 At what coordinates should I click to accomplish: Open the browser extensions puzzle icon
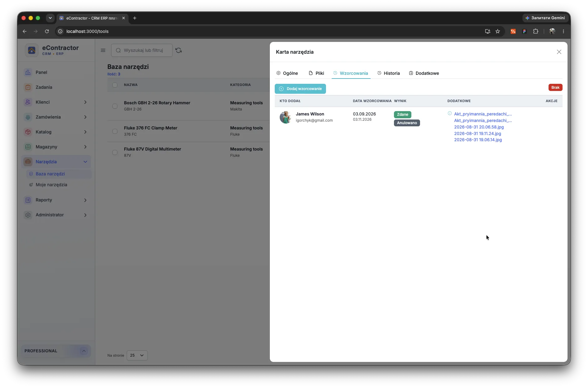pyautogui.click(x=536, y=31)
